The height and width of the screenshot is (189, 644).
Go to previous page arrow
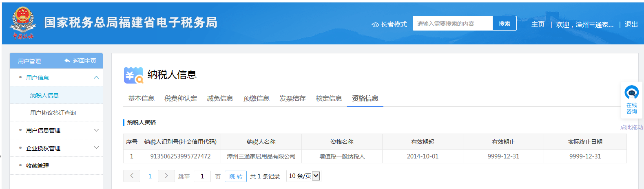click(132, 176)
